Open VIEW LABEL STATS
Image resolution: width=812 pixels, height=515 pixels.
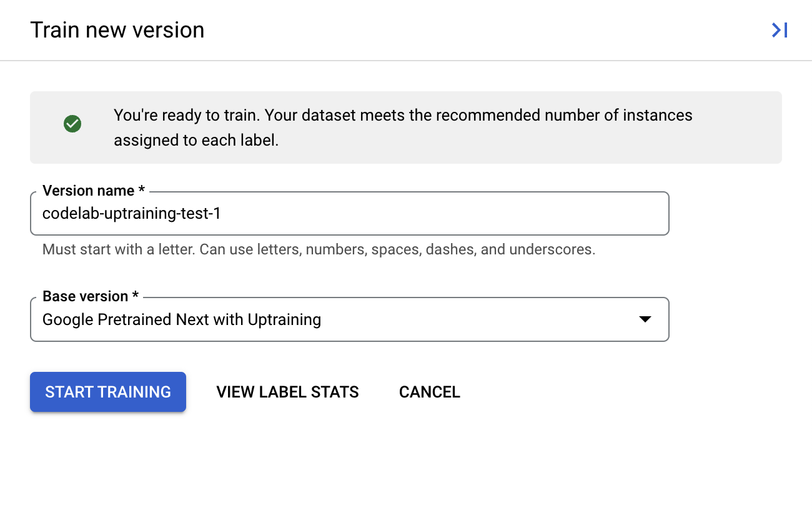click(287, 392)
